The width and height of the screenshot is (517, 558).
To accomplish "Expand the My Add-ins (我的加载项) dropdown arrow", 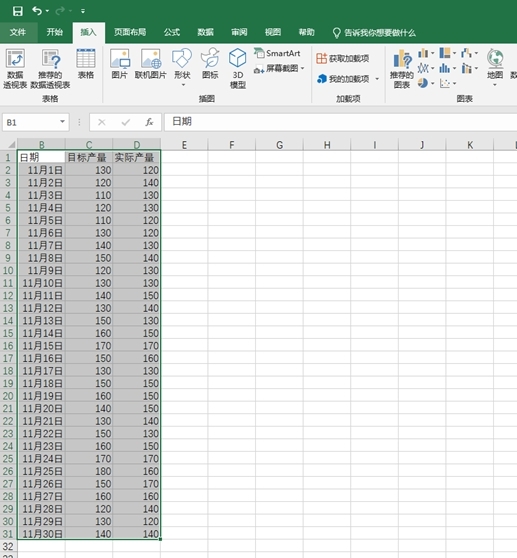I will tap(377, 79).
